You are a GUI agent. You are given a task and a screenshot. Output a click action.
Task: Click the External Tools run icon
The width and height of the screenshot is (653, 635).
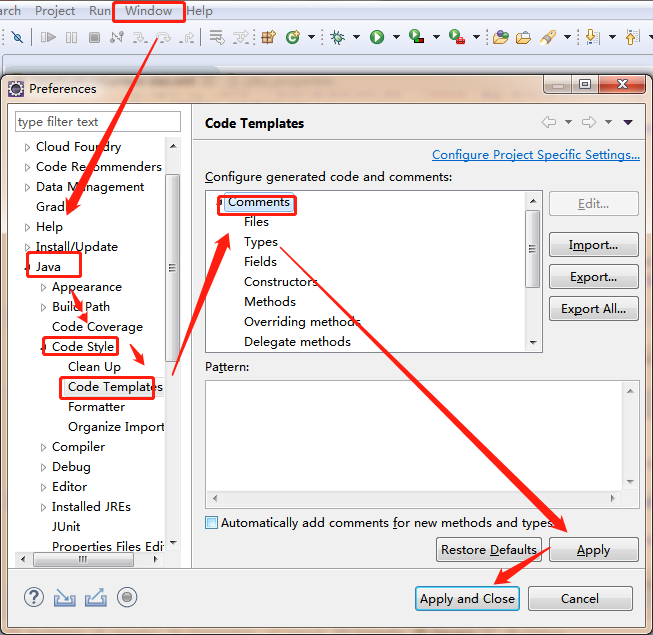point(456,37)
